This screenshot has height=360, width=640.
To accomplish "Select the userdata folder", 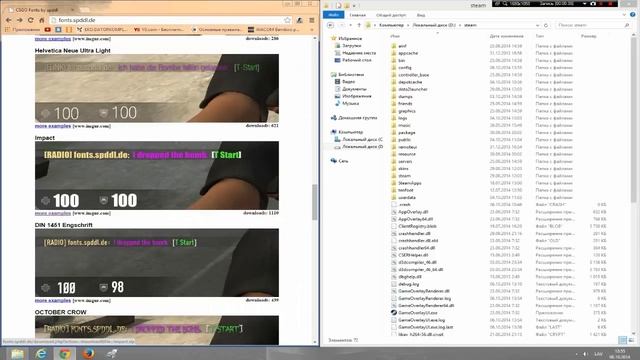I will point(407,197).
